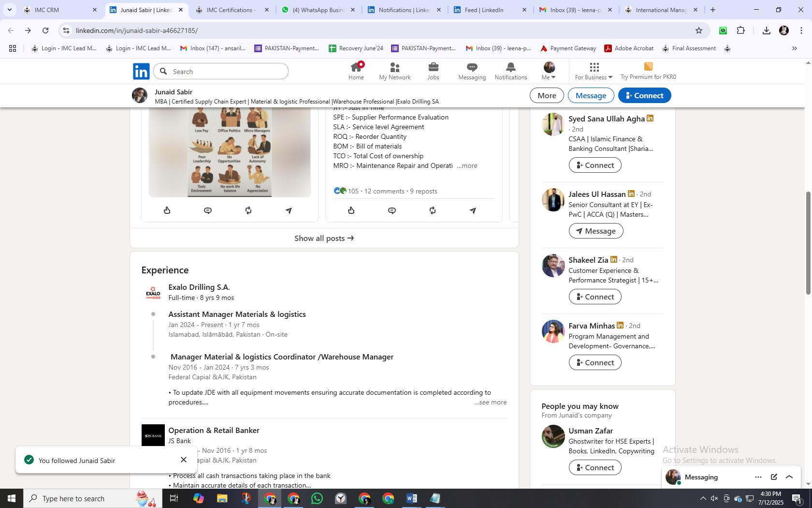The image size is (812, 508).
Task: Switch to International Management tab
Action: (661, 10)
